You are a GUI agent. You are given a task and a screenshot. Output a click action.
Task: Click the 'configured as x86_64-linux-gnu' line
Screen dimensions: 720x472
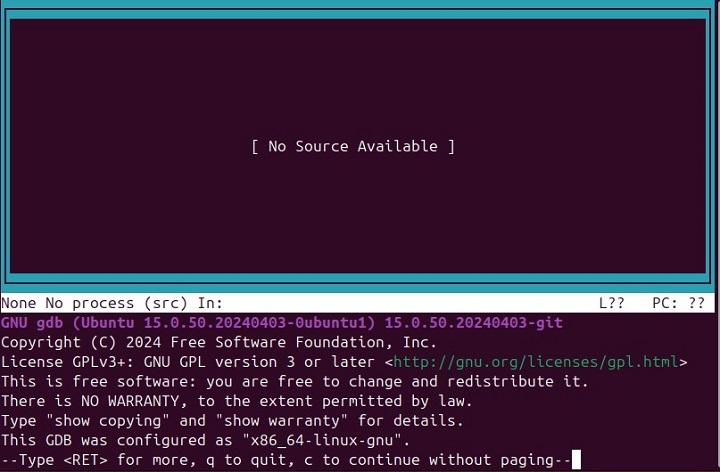pos(206,441)
